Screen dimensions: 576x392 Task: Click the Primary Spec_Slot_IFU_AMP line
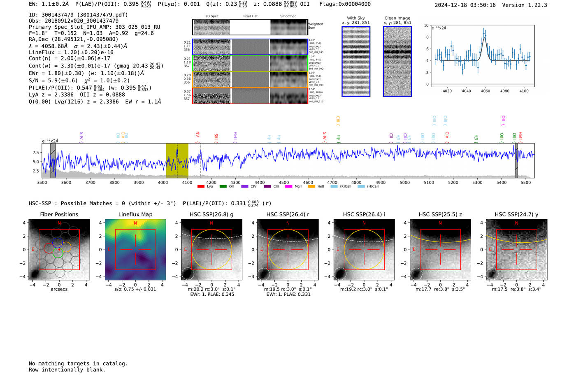[95, 27]
